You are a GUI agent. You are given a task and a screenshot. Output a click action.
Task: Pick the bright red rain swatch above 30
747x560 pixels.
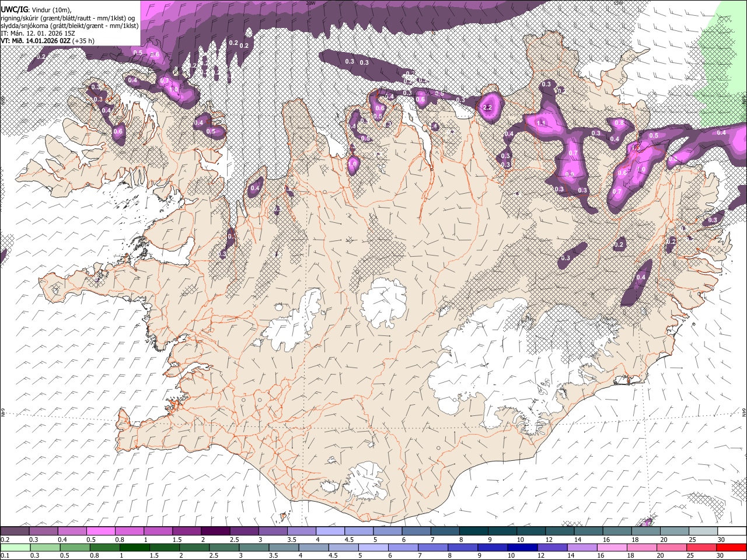[732, 547]
